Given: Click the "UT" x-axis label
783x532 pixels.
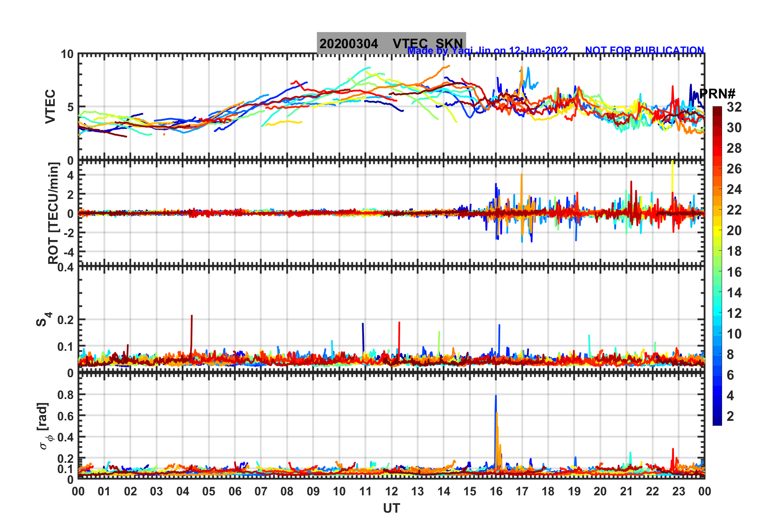Looking at the screenshot, I should pyautogui.click(x=391, y=509).
